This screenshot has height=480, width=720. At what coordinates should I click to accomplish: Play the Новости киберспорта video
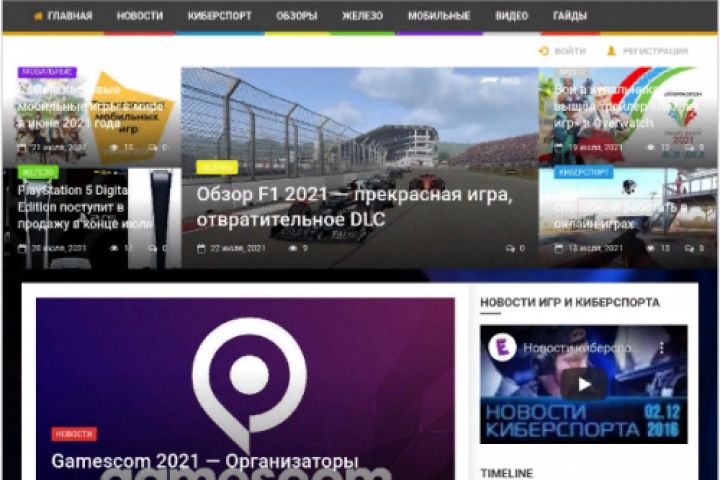tap(584, 384)
